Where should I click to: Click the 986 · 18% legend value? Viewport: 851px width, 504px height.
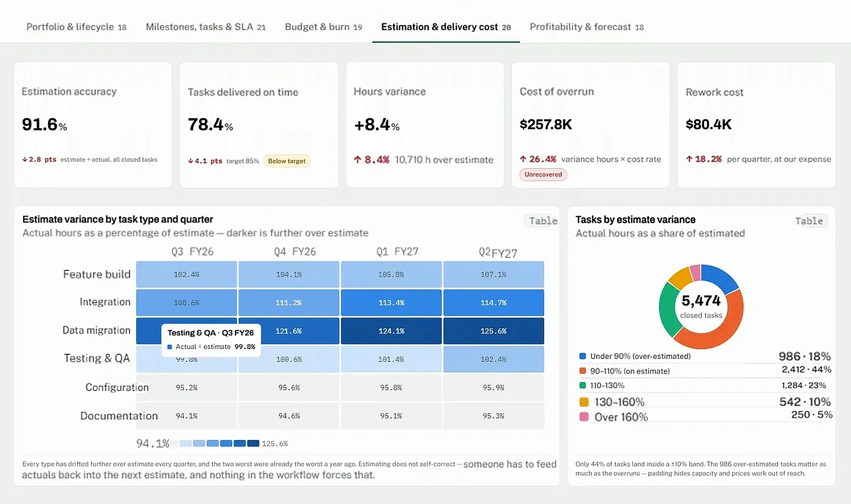tap(804, 356)
